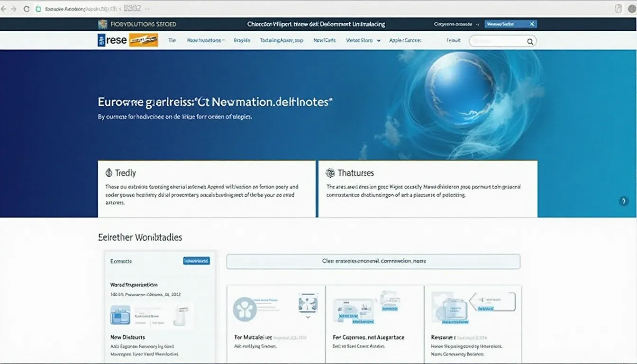Click the icon beside the 'Tredly' heading

pyautogui.click(x=109, y=173)
